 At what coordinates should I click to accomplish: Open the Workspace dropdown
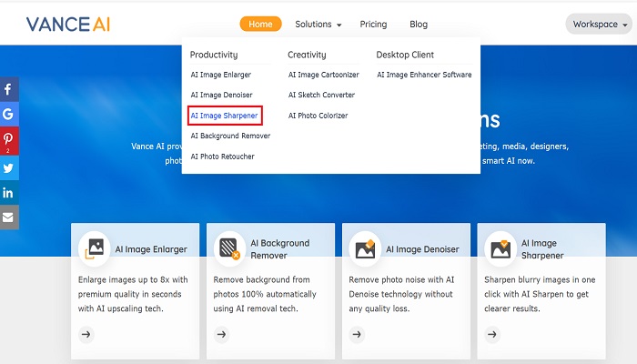[x=599, y=25]
